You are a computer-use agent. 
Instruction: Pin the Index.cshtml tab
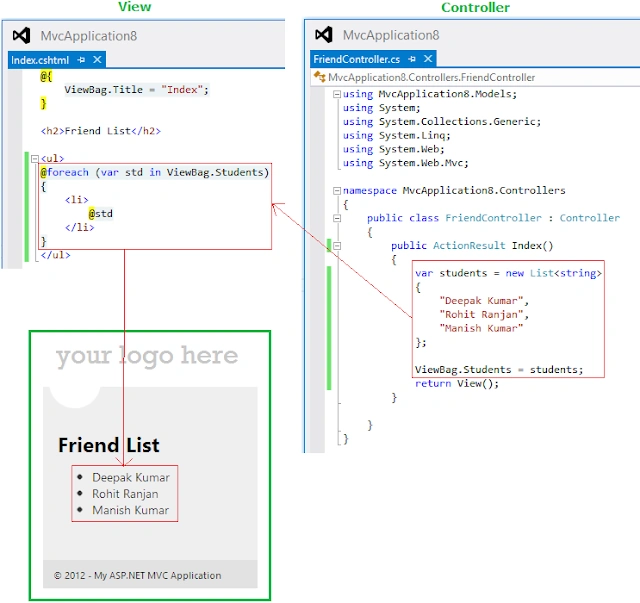(x=81, y=60)
